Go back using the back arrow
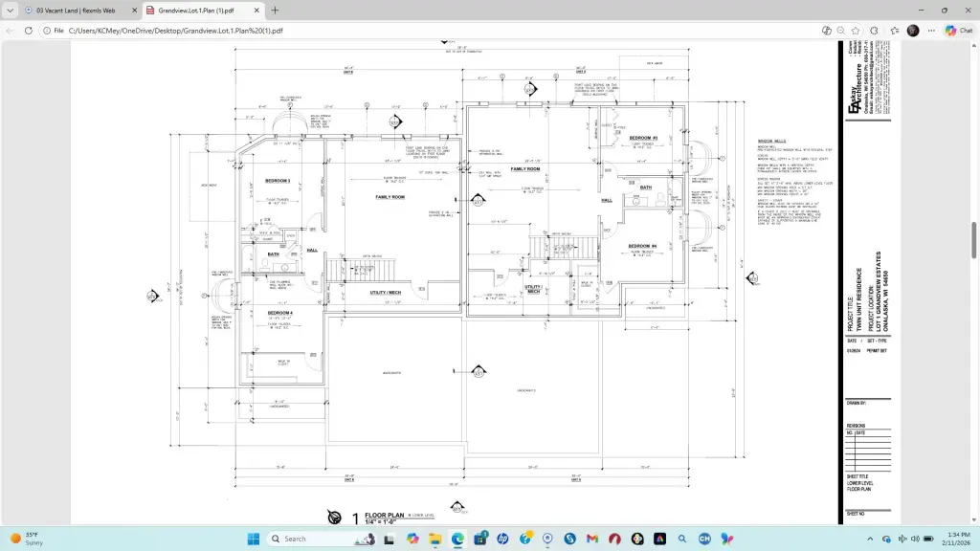This screenshot has height=551, width=980. click(11, 31)
